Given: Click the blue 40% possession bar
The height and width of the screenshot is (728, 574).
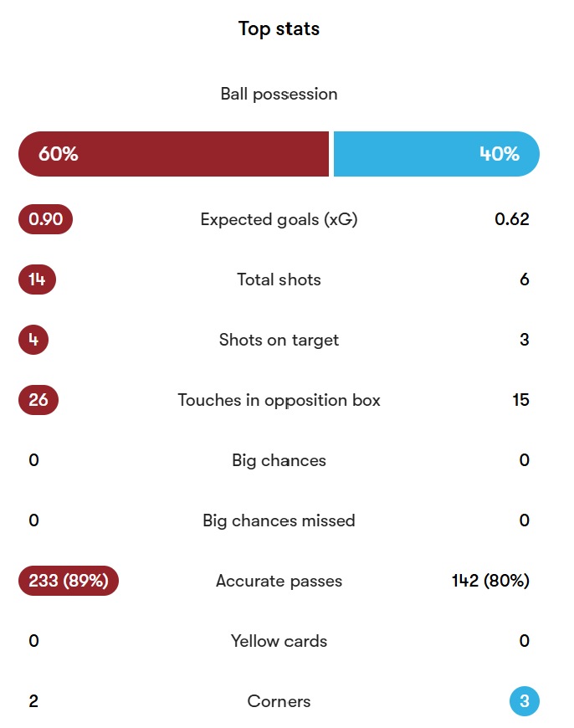Looking at the screenshot, I should coord(437,154).
